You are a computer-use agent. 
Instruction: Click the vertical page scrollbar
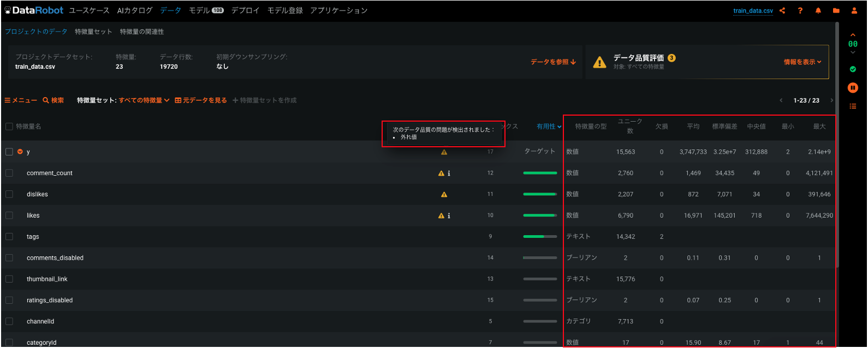point(837,145)
